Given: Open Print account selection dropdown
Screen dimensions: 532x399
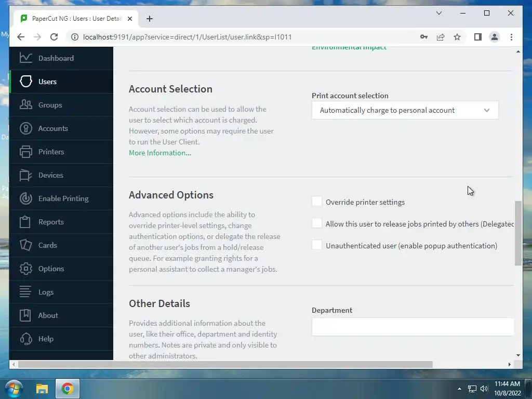Looking at the screenshot, I should [x=405, y=110].
